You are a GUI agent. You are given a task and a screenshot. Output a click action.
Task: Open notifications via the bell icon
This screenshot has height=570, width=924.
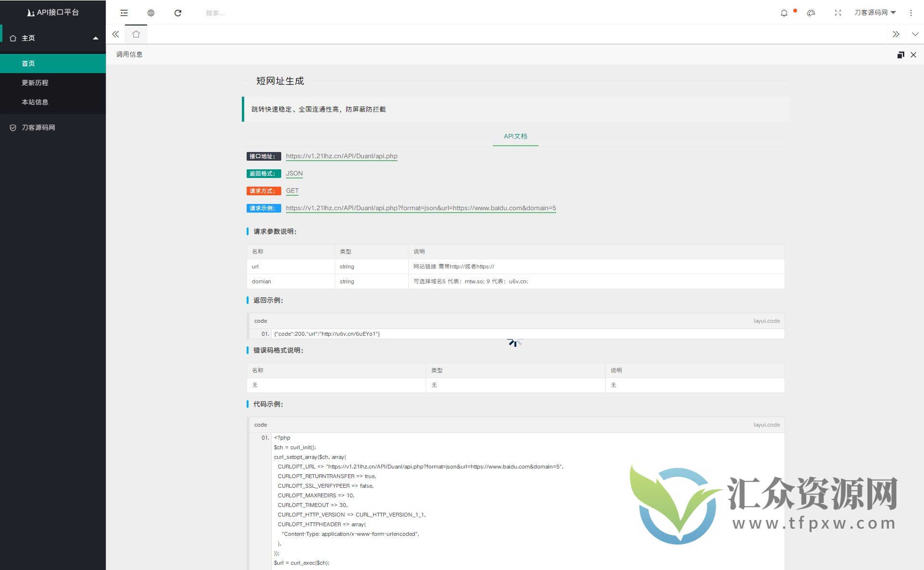click(784, 13)
